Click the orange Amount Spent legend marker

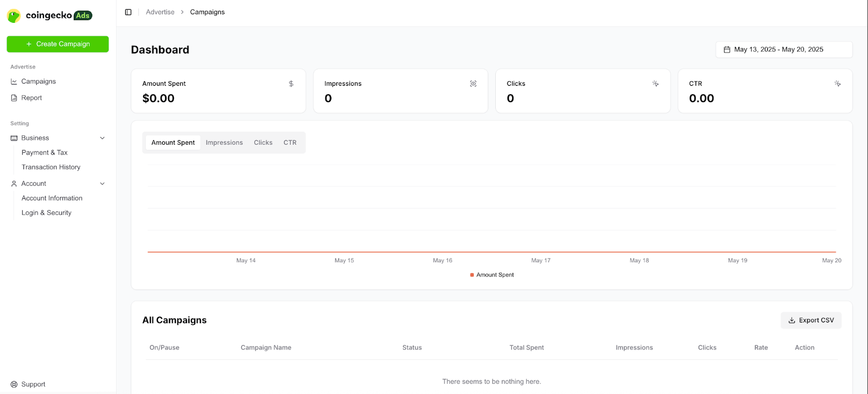pyautogui.click(x=472, y=275)
